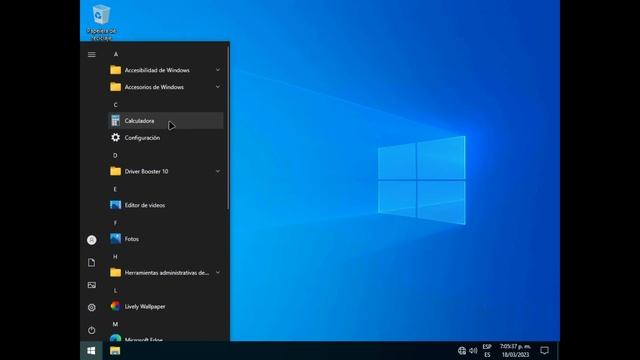Viewport: 640px width, 360px height.
Task: Open the Documents sidebar icon
Action: 91,262
